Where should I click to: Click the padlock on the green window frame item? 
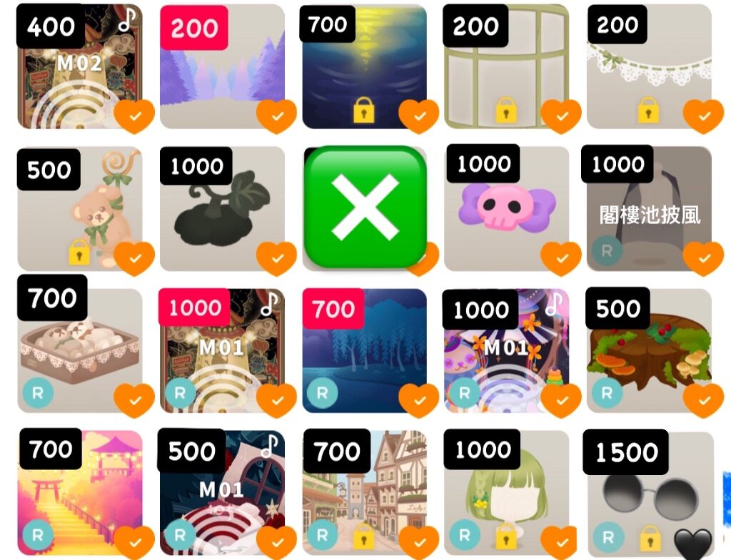point(506,110)
